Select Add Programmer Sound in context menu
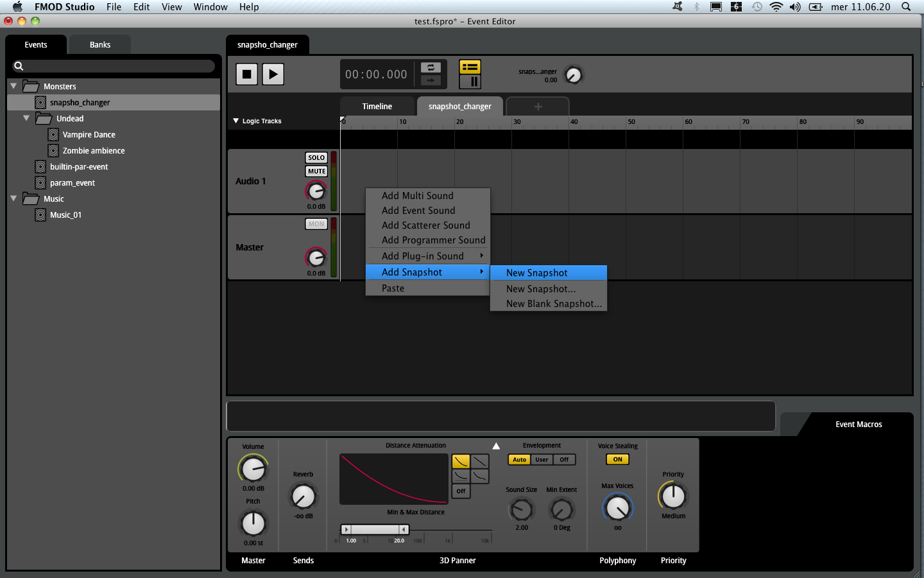This screenshot has width=924, height=578. point(428,240)
